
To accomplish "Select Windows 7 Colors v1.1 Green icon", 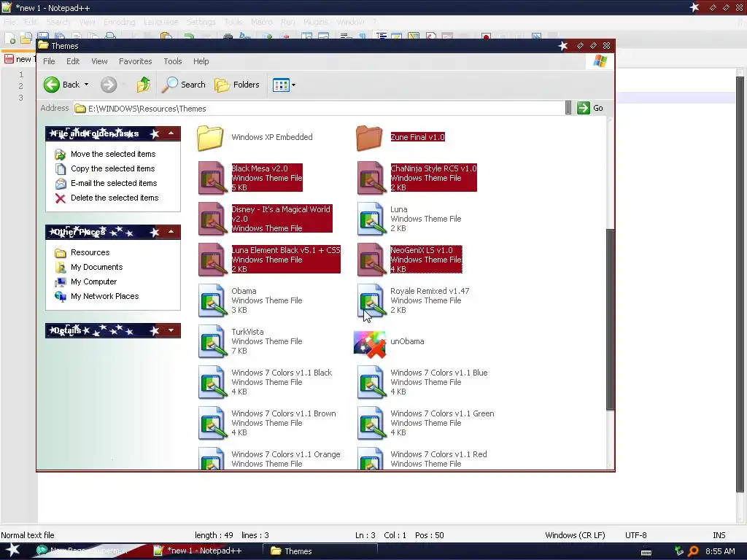I will pos(371,424).
